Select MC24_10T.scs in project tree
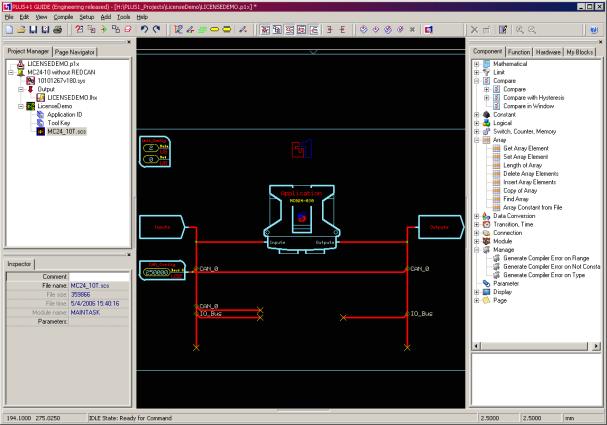The height and width of the screenshot is (425, 607). 67,132
